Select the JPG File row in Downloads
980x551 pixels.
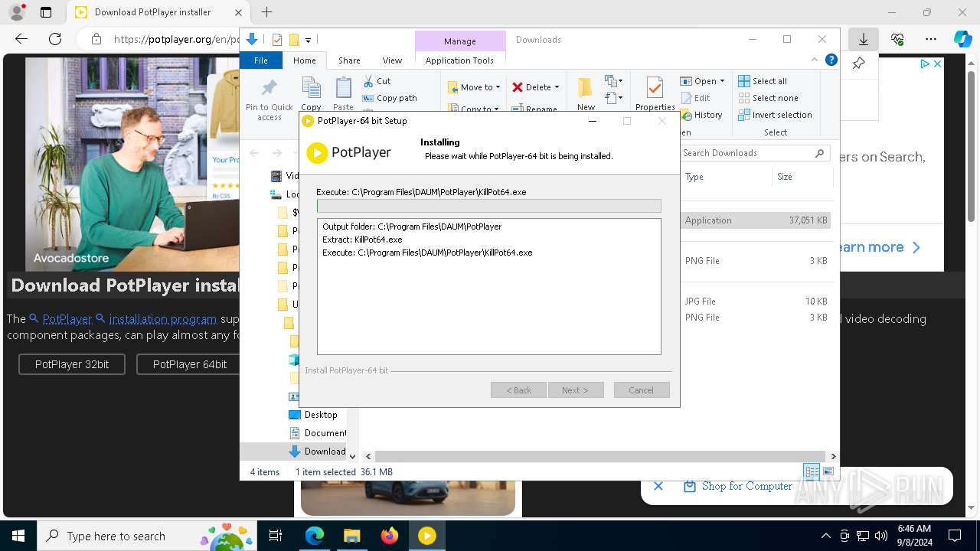point(756,302)
